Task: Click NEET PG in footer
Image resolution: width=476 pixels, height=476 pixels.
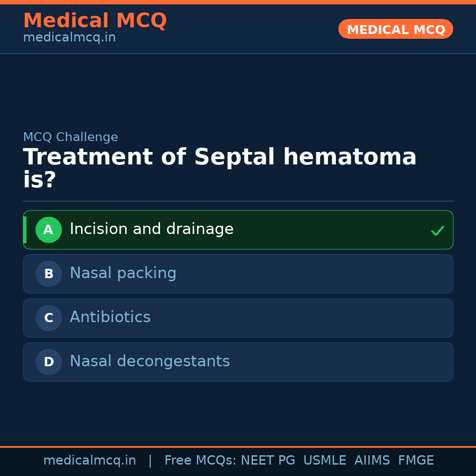Action: click(268, 461)
